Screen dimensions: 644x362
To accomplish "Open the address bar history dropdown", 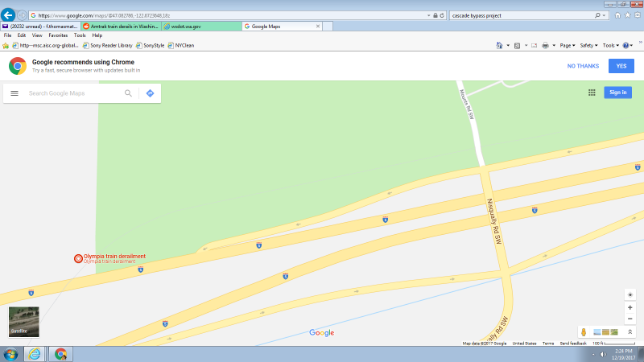I will 429,15.
